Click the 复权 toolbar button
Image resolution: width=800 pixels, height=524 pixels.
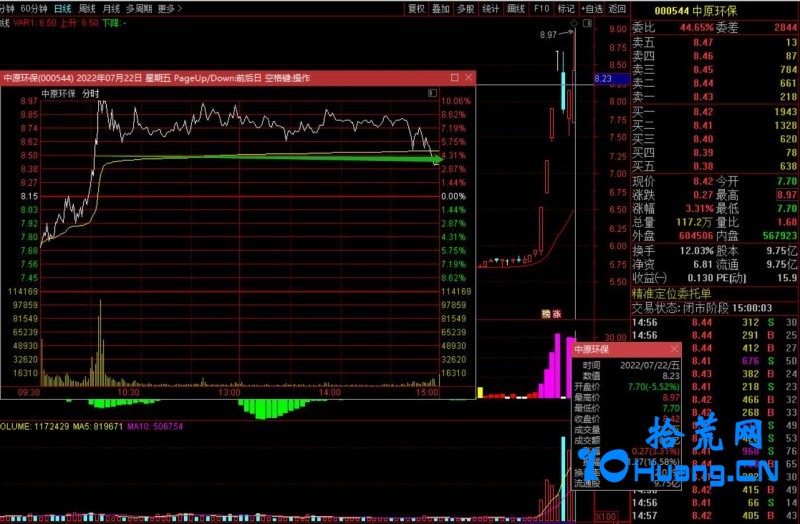click(x=416, y=9)
